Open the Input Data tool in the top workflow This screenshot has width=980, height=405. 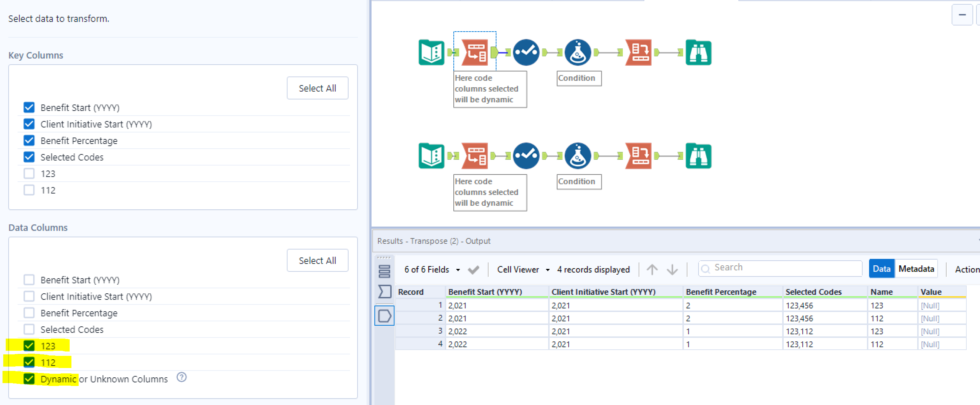(x=431, y=52)
